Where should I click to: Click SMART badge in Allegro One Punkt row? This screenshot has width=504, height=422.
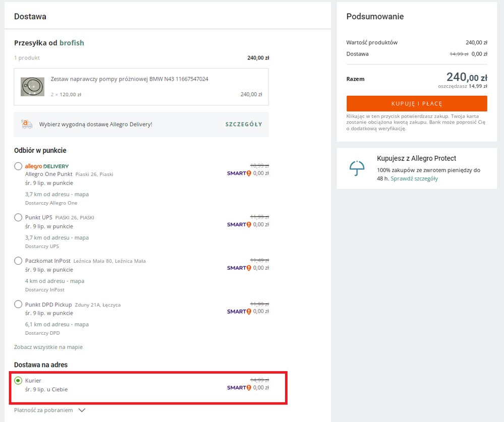click(x=239, y=173)
